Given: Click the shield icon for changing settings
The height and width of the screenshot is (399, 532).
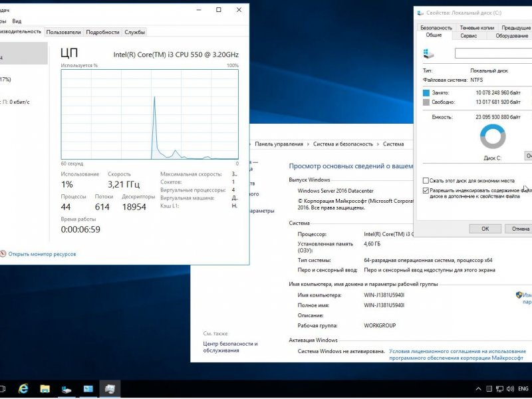Looking at the screenshot, I should [x=519, y=295].
